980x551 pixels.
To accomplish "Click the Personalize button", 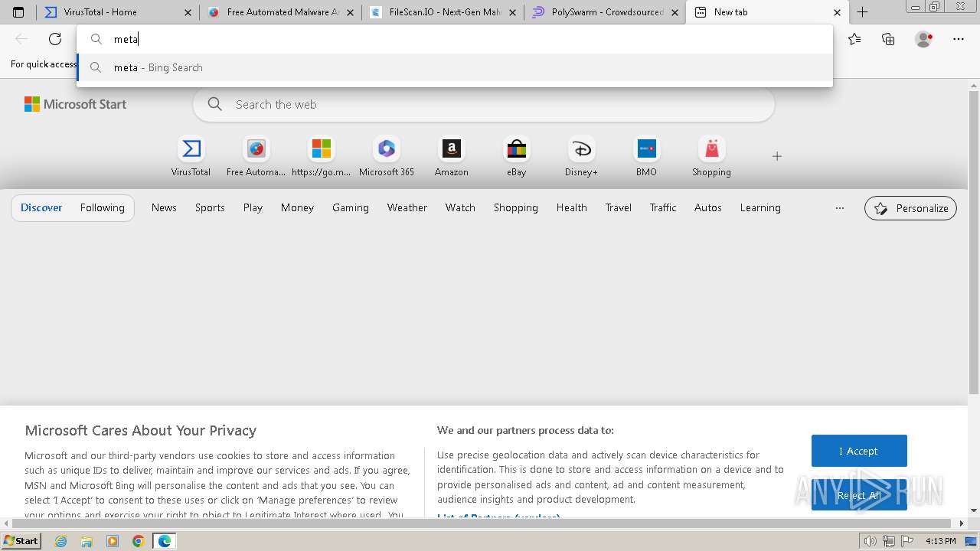I will [x=910, y=208].
